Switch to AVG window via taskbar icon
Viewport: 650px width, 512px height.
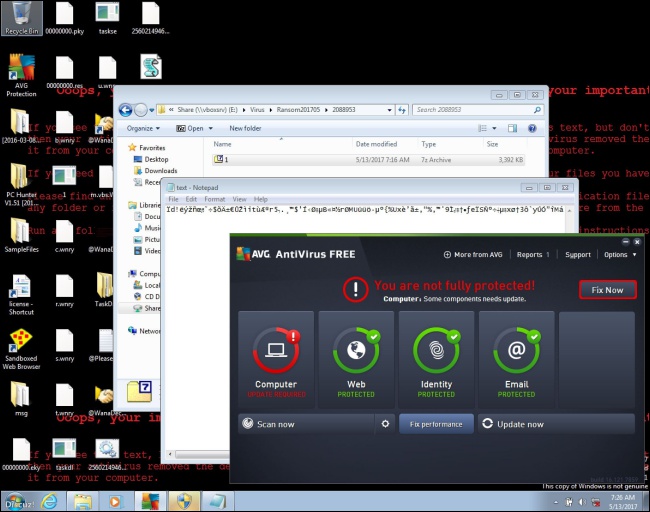coord(150,502)
